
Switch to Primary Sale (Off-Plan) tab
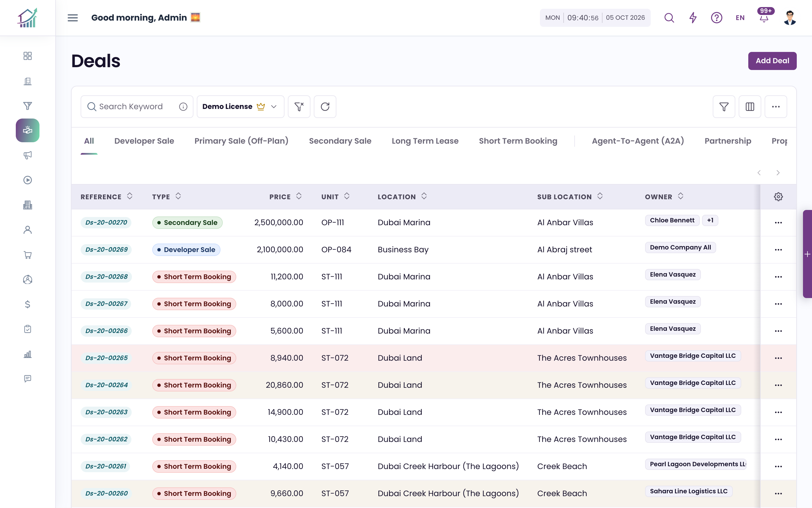(x=241, y=141)
